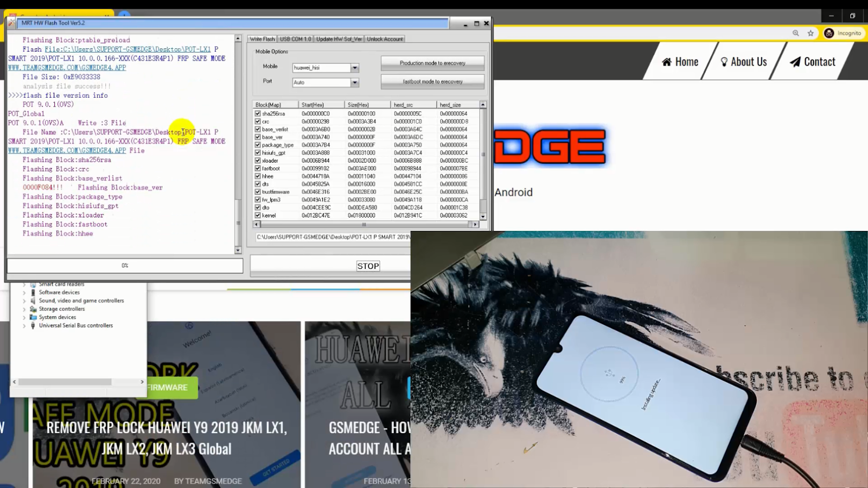Screen dimensions: 868x488
Task: Uncheck the dts block checkbox
Action: (258, 184)
